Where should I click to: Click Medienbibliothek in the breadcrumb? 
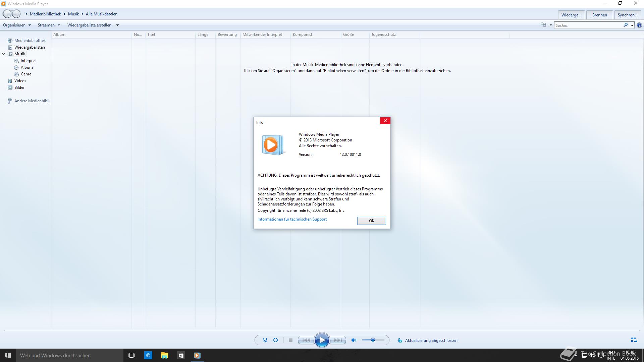(45, 14)
